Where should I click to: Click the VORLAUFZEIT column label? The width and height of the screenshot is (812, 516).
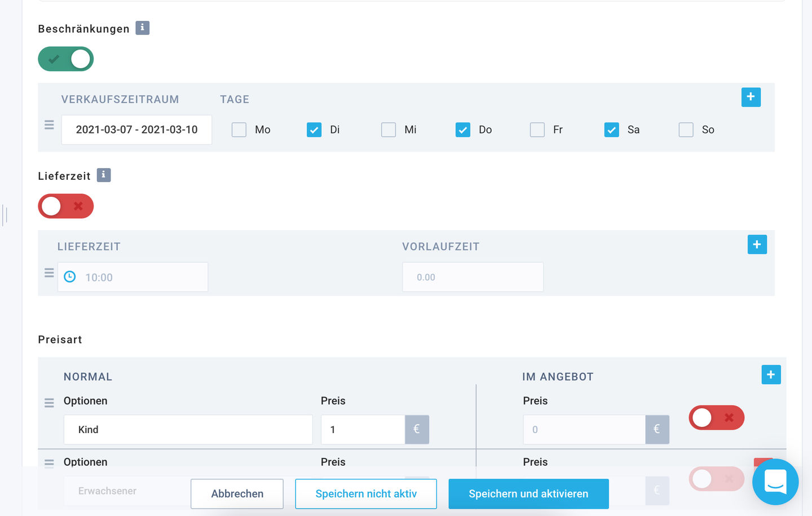point(441,246)
